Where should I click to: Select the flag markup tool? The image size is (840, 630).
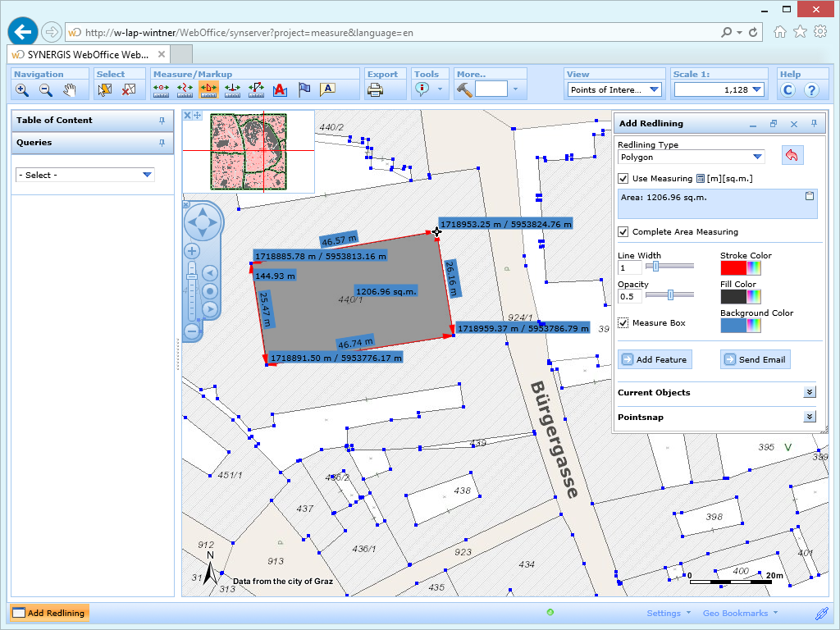(x=304, y=90)
